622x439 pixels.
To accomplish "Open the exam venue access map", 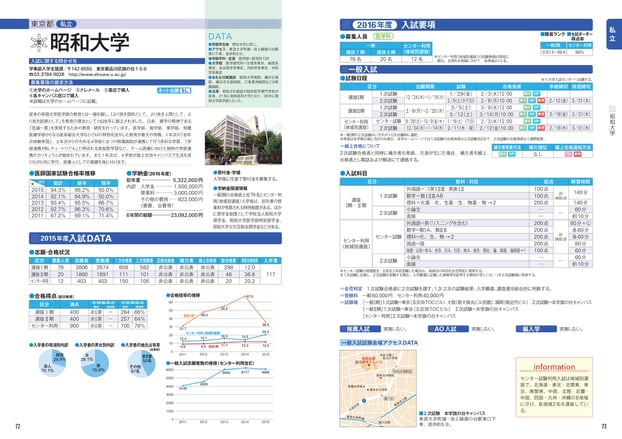I will click(x=378, y=388).
